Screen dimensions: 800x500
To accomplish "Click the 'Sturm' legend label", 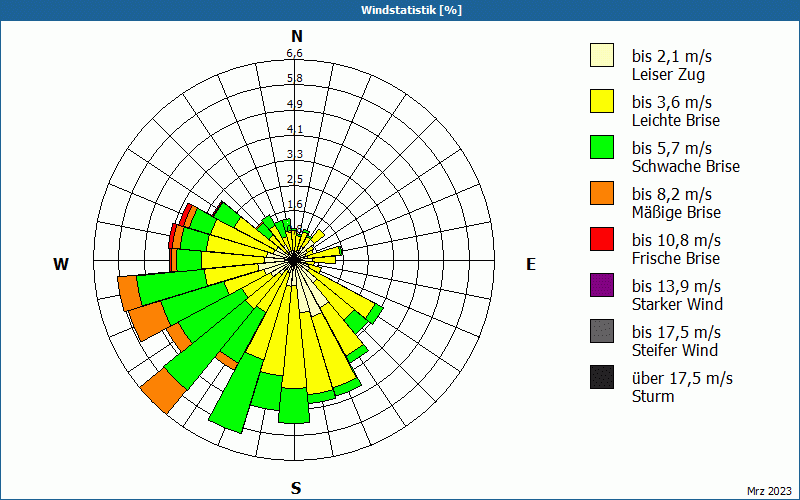I will (653, 396).
